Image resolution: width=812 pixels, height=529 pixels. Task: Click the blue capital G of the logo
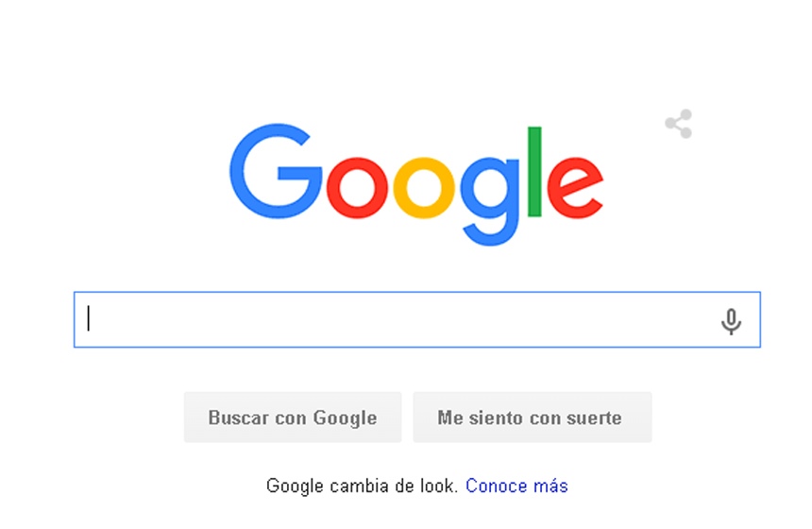click(276, 171)
